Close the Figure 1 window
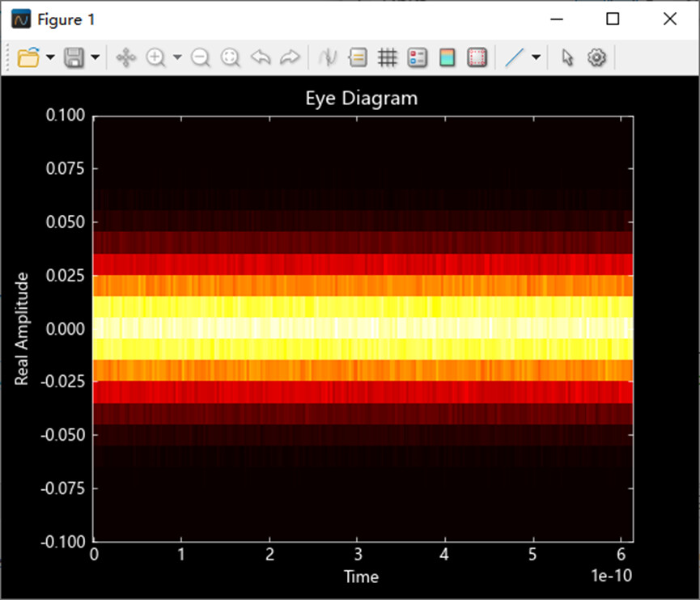Viewport: 700px width, 600px height. pos(669,19)
